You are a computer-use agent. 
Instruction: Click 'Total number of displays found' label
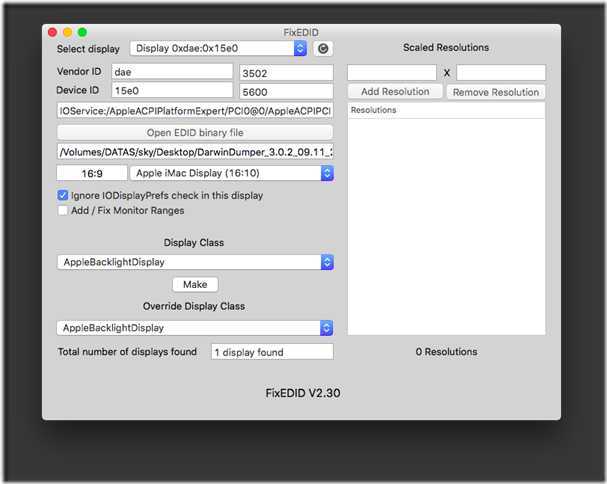(x=127, y=352)
